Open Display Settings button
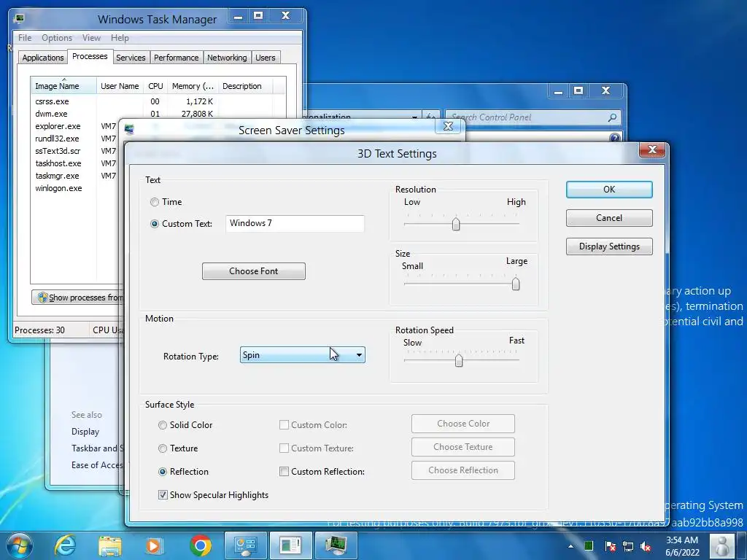The width and height of the screenshot is (747, 560). (x=609, y=246)
